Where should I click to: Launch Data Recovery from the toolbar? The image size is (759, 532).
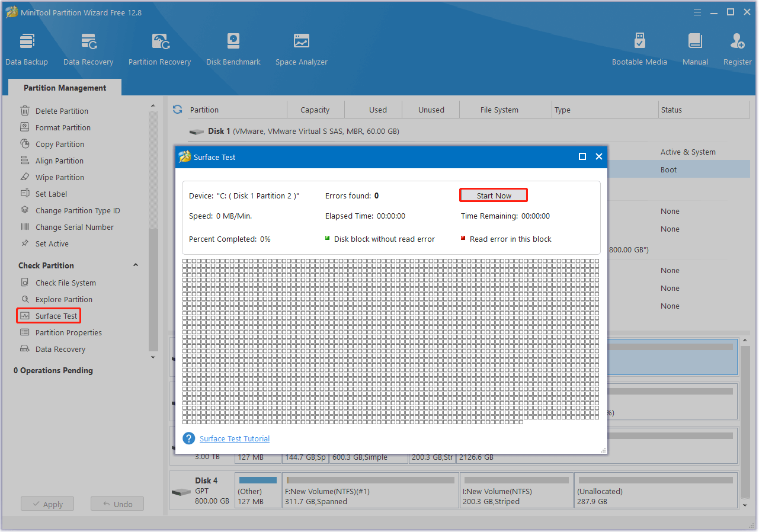click(88, 49)
